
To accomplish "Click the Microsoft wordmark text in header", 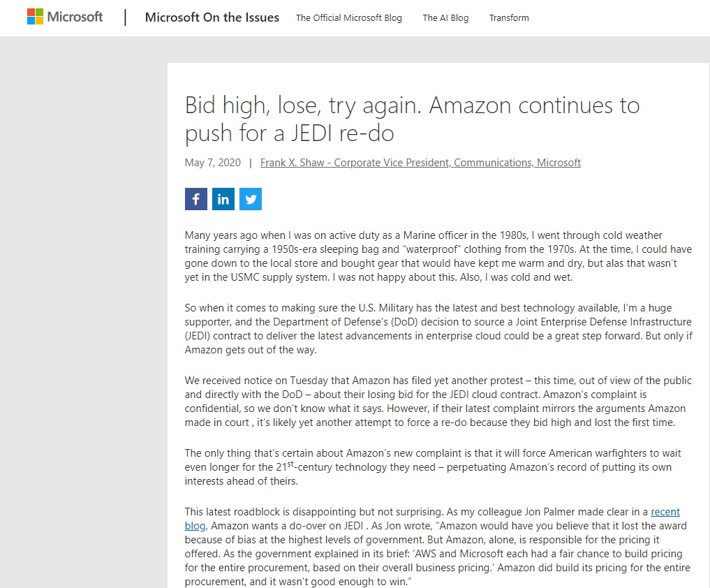I will coord(75,17).
